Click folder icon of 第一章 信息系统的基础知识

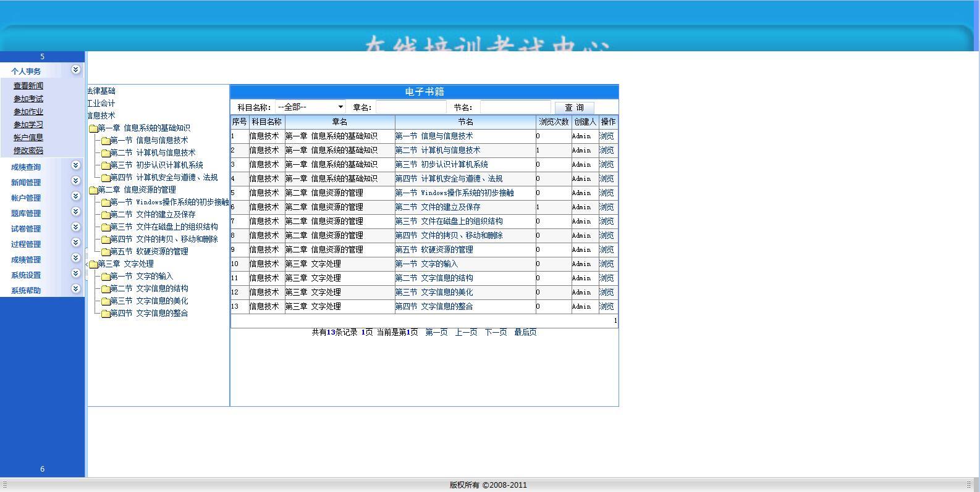[93, 128]
